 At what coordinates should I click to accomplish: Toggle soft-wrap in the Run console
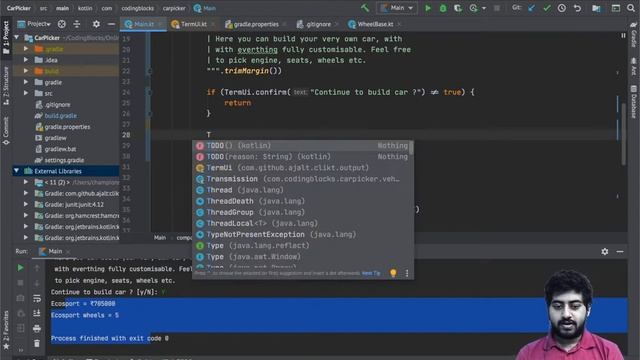tap(37, 298)
